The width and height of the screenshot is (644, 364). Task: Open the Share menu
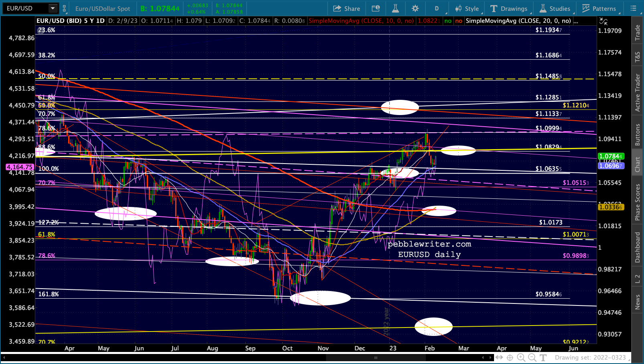pos(346,8)
